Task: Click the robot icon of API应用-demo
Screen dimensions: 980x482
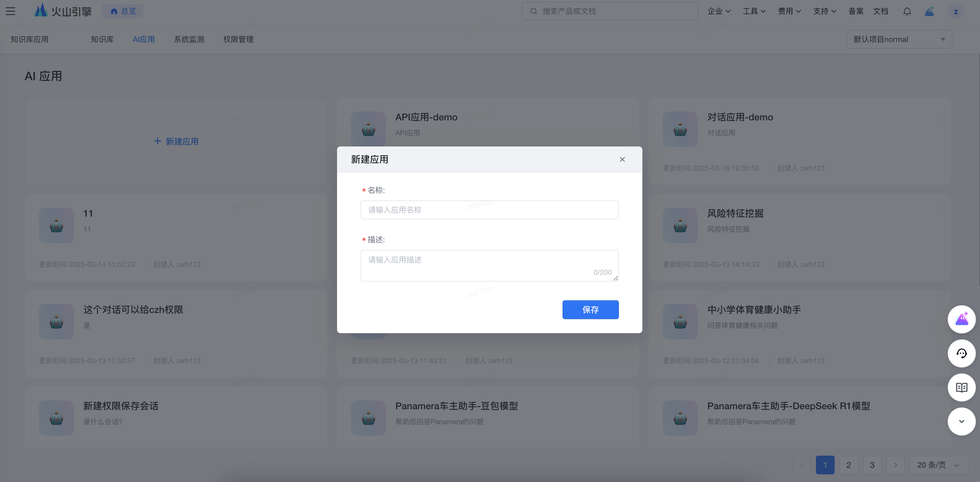Action: coord(368,129)
